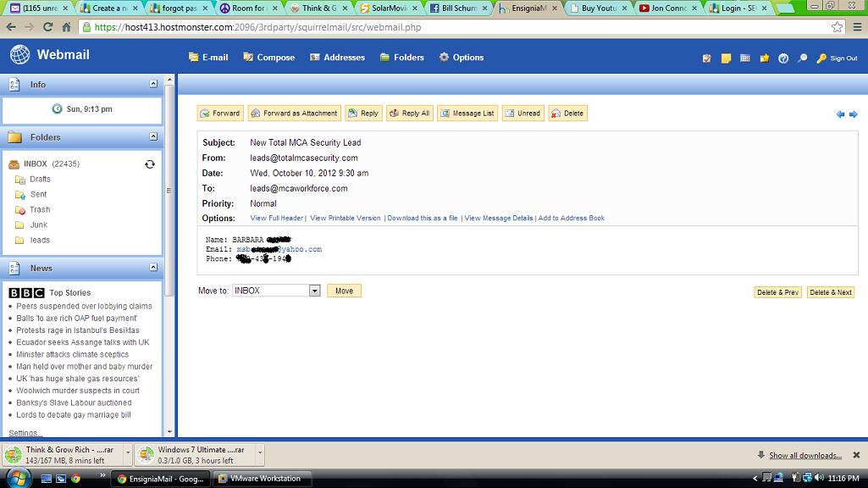Open the Options menu item

462,57
